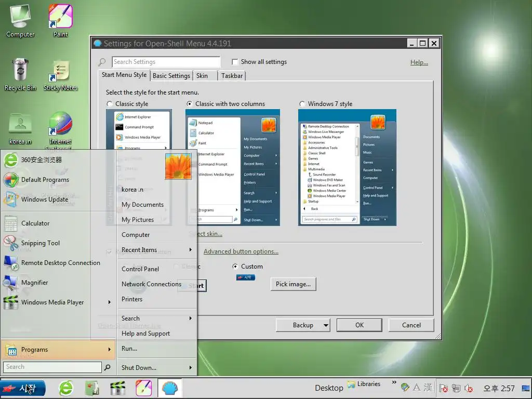Open My Pictures from start menu
Screen dimensions: 532x399
[157, 220]
